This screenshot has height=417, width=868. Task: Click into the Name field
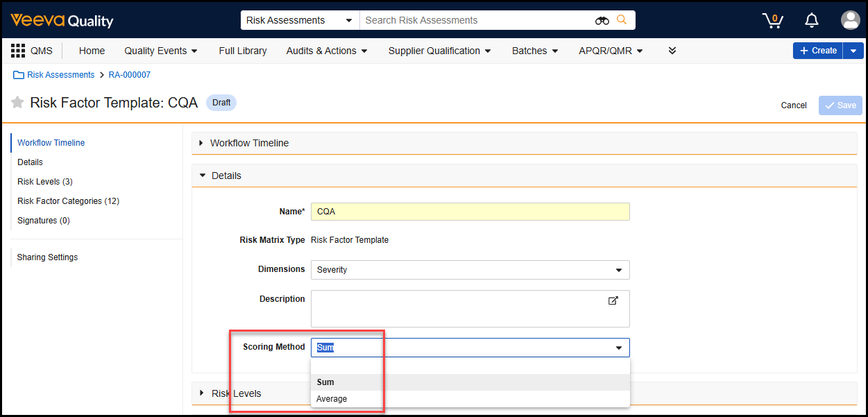click(x=470, y=212)
